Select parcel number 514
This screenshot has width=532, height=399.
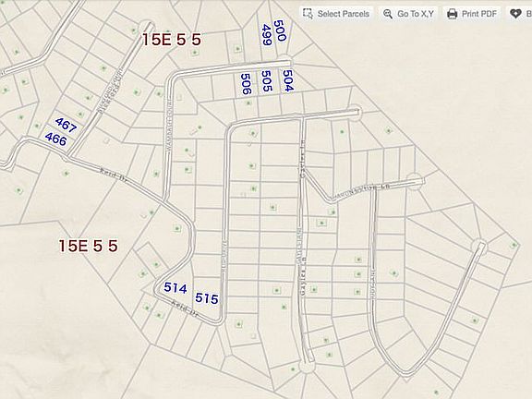175,288
